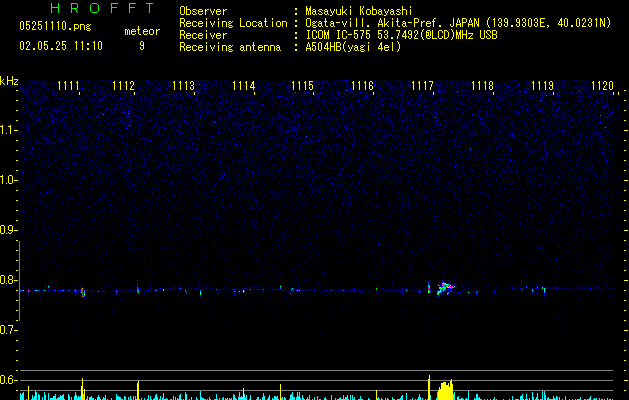This screenshot has height=400, width=629.
Task: Click the meteor count 9
Action: 142,46
